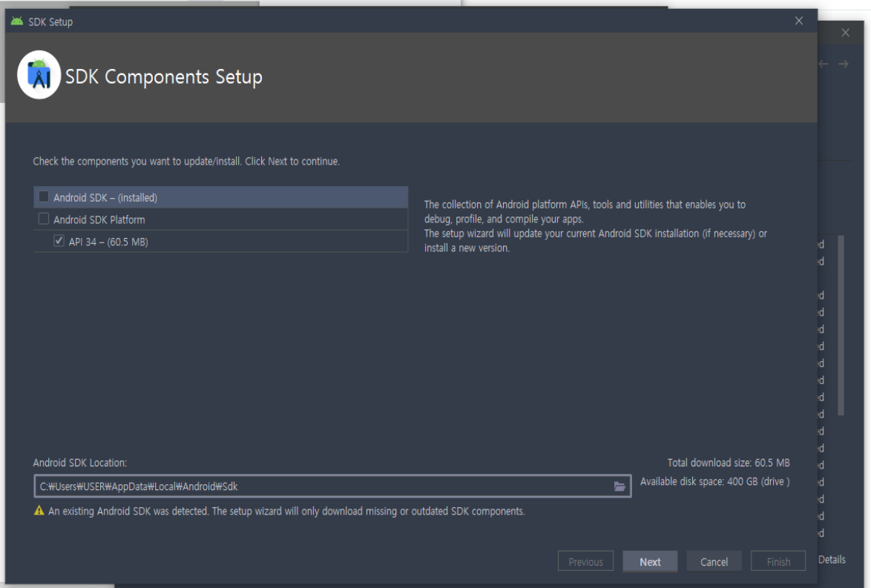871x588 pixels.
Task: Click the 'SDK Components Setup' heading
Action: (x=164, y=76)
